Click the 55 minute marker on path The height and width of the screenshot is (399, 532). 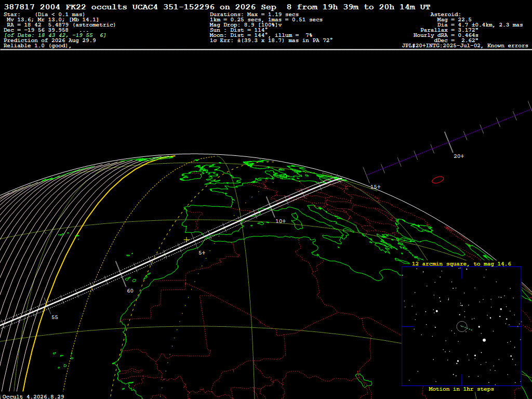(55, 317)
